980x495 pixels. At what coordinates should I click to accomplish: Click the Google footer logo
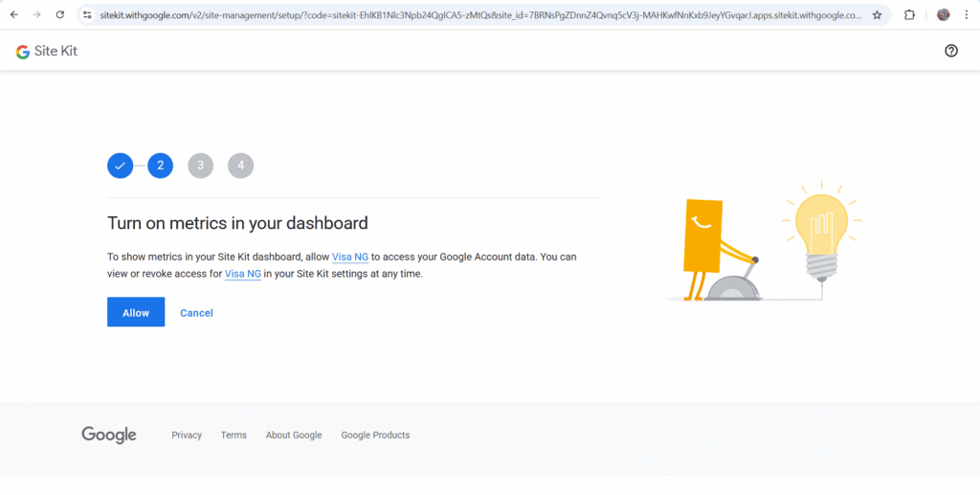(109, 436)
